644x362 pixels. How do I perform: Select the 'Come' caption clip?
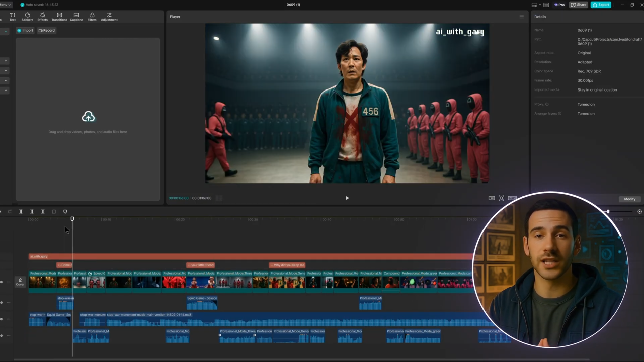click(64, 265)
